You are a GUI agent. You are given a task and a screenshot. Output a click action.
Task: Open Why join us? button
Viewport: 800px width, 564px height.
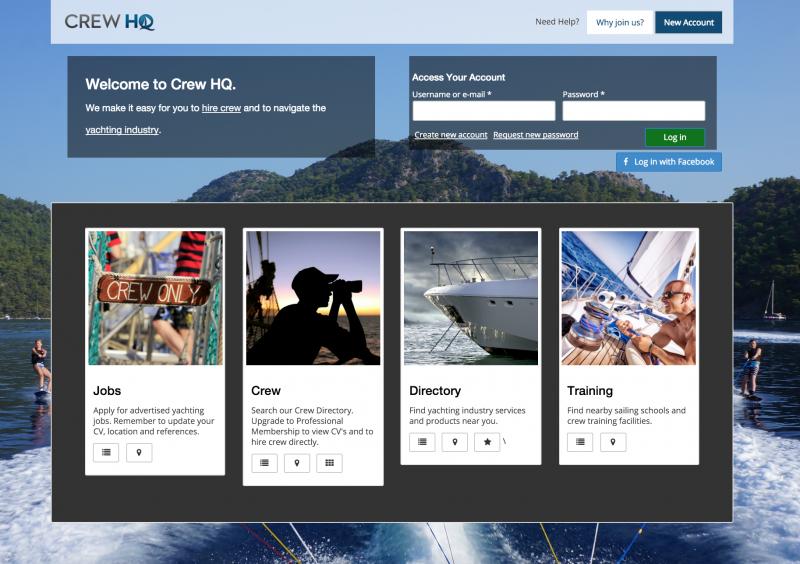(620, 22)
